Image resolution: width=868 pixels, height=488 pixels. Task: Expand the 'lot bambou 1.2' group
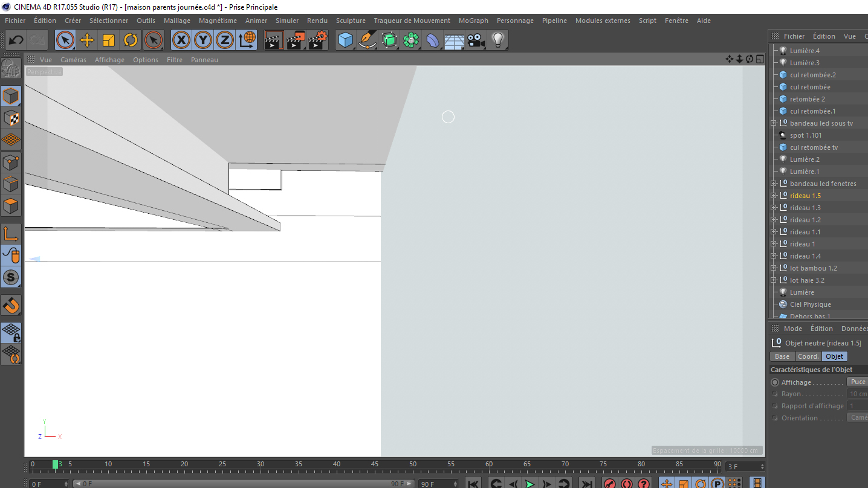pyautogui.click(x=773, y=268)
